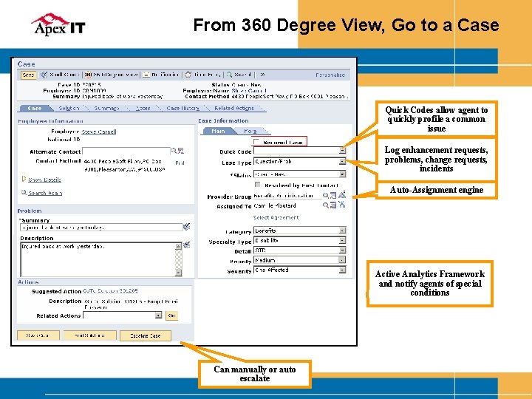Spell check the Description field
Screen dimensions: 532x399
(x=187, y=245)
